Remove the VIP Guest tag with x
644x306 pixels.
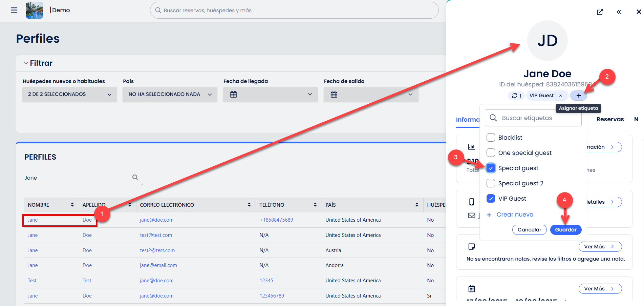560,96
